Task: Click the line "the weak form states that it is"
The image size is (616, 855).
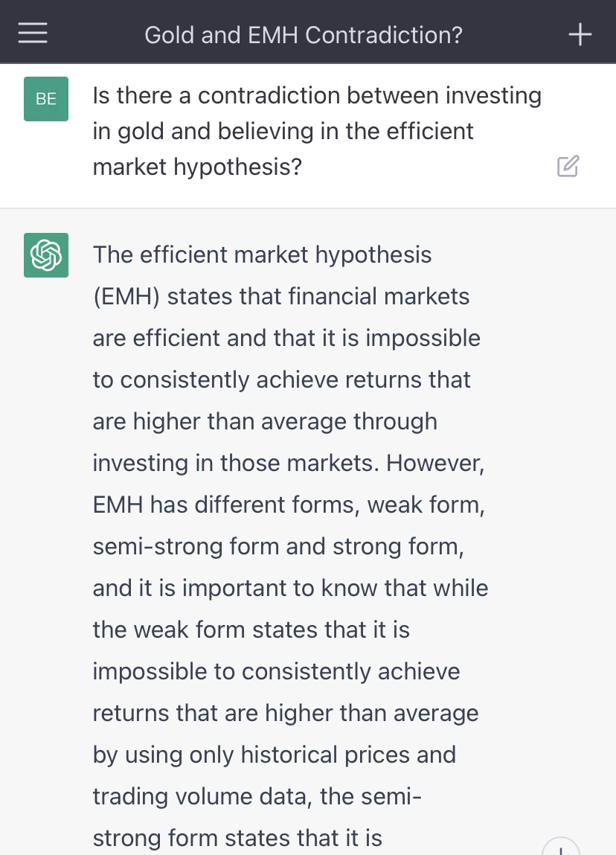Action: click(x=251, y=630)
